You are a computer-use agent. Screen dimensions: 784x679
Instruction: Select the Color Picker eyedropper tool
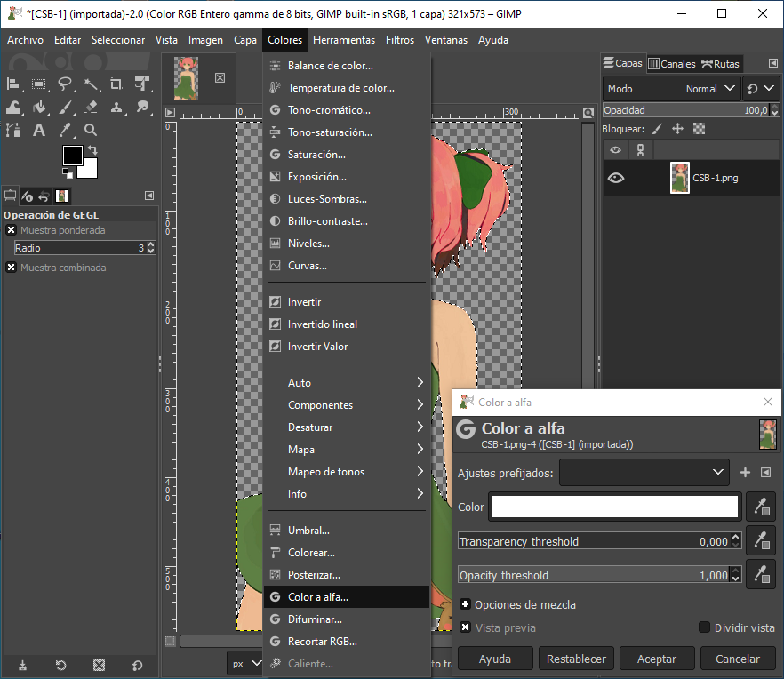tap(65, 130)
